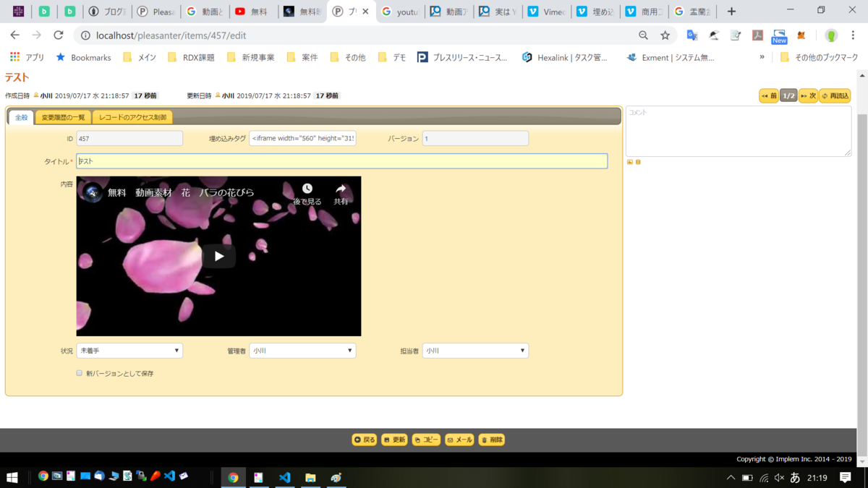Open the Adobe Acrobat PDF extension icon

757,35
